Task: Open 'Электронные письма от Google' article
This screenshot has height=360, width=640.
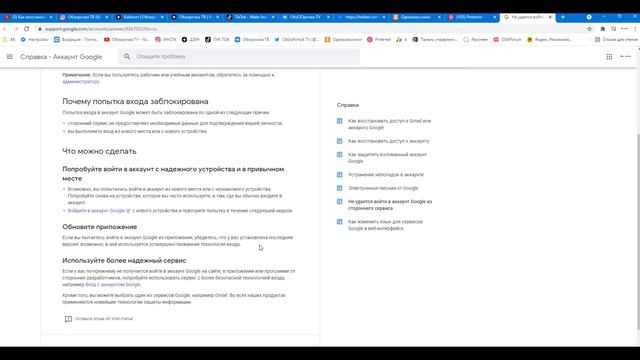Action: pos(383,188)
